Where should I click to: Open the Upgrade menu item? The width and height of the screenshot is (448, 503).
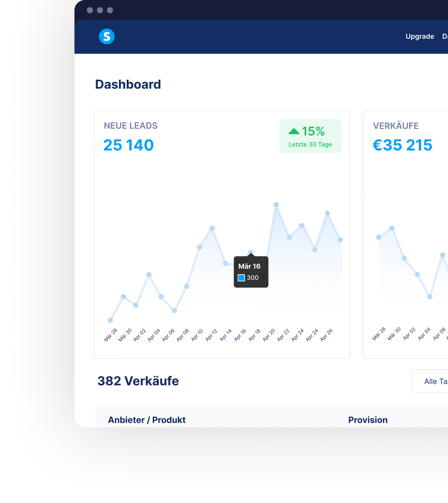coord(420,36)
